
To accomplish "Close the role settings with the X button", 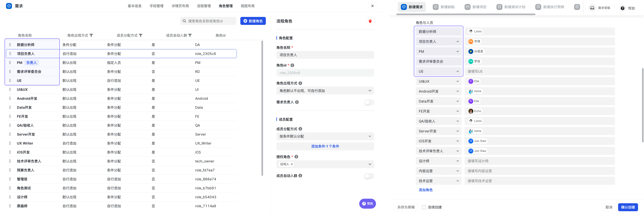I will (x=372, y=6).
